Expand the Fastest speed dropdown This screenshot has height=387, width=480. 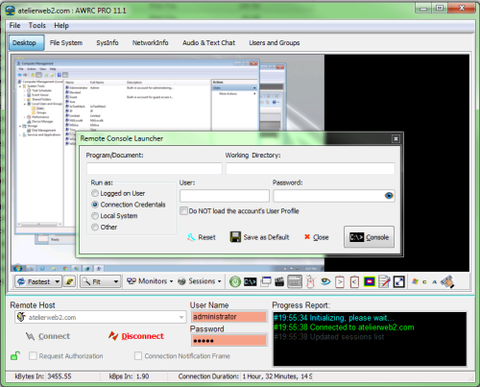coord(57,282)
